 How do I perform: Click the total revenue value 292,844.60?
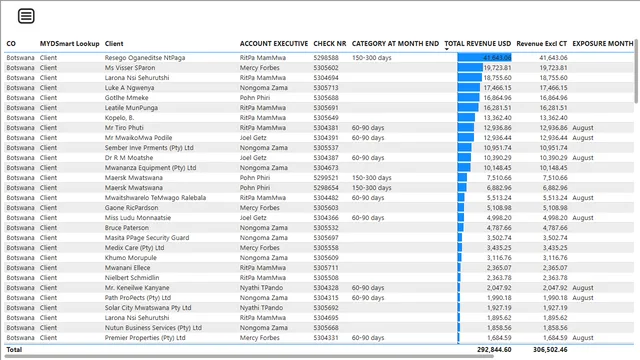(x=494, y=349)
